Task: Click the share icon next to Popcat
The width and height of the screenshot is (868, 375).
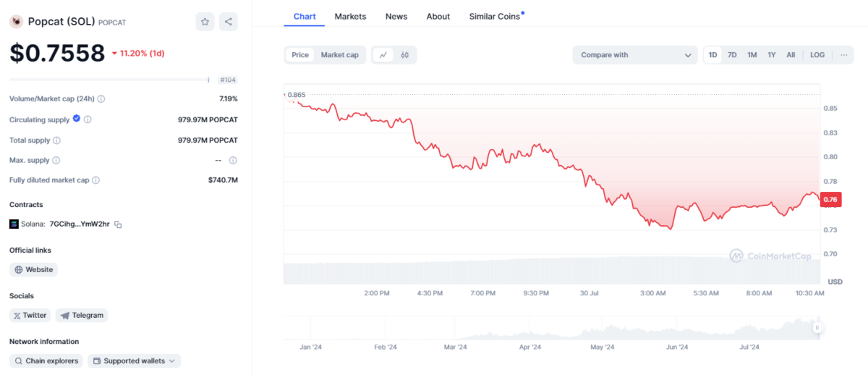Action: click(x=229, y=22)
